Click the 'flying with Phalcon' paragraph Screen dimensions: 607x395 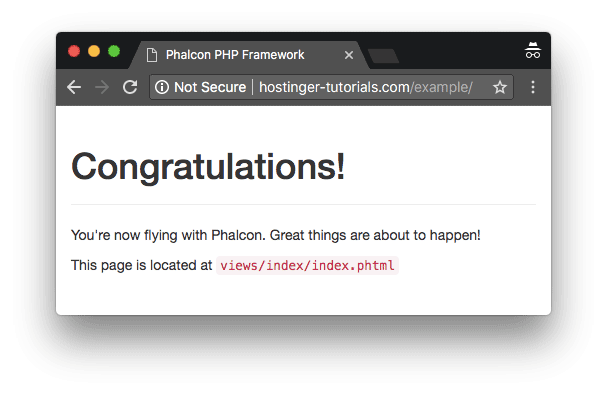pos(276,235)
